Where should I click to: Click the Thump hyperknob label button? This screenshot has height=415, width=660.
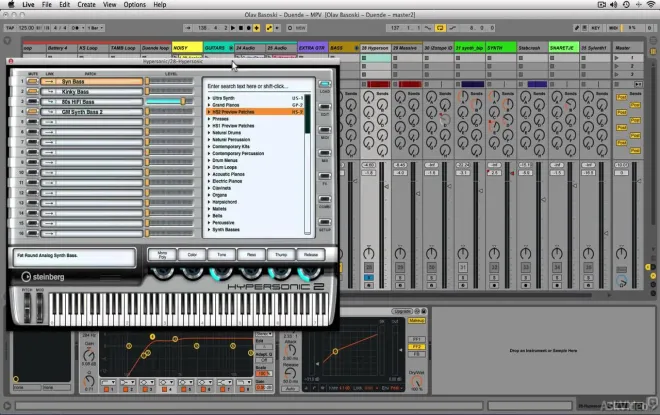pyautogui.click(x=281, y=255)
